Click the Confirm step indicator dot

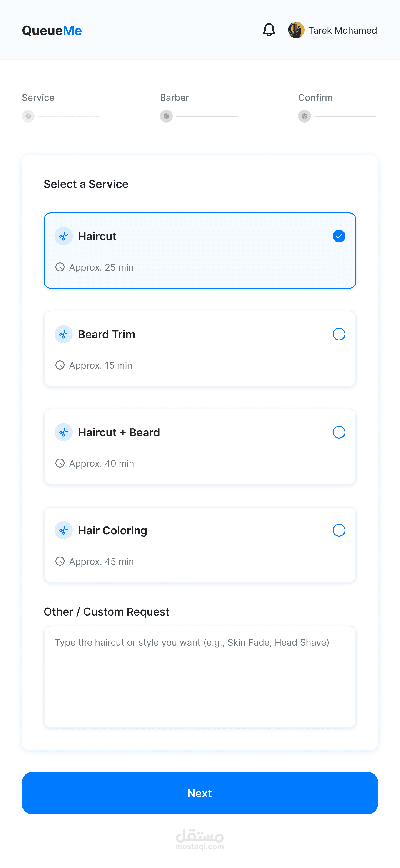[x=304, y=116]
